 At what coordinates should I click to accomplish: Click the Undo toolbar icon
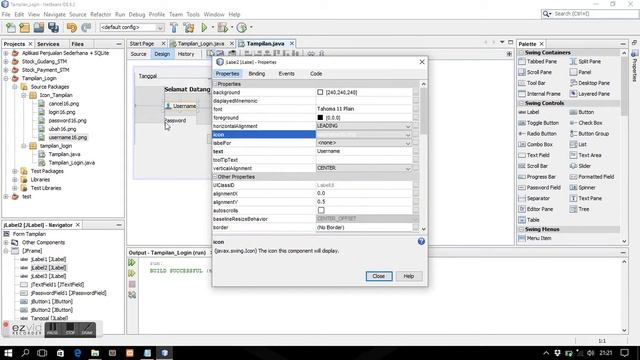[72, 27]
